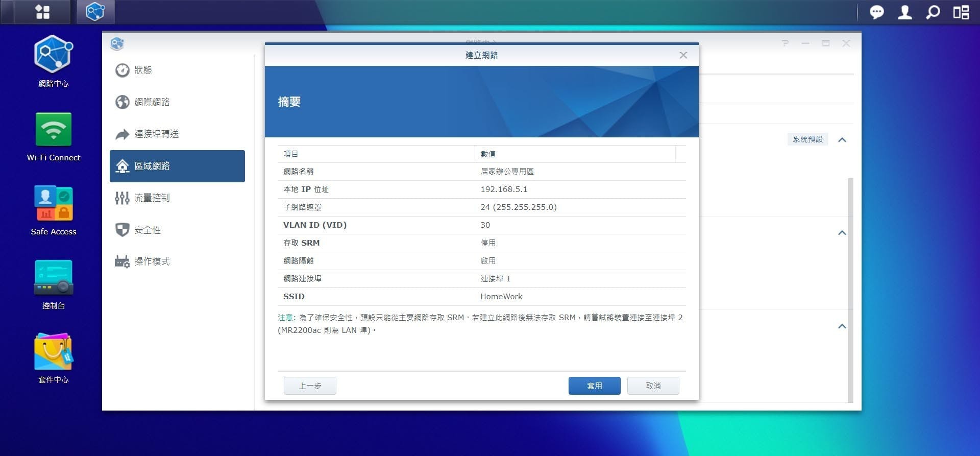
Task: Select the 連接埠 1 port value
Action: click(495, 279)
